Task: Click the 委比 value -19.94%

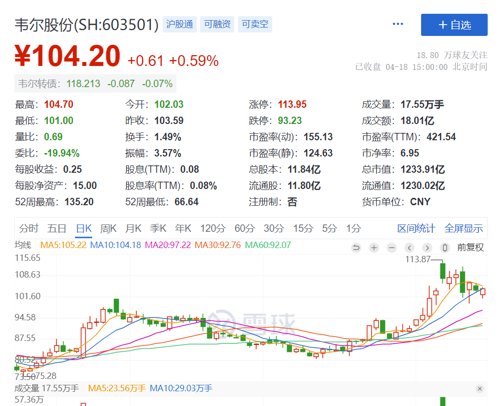Action: (62, 153)
